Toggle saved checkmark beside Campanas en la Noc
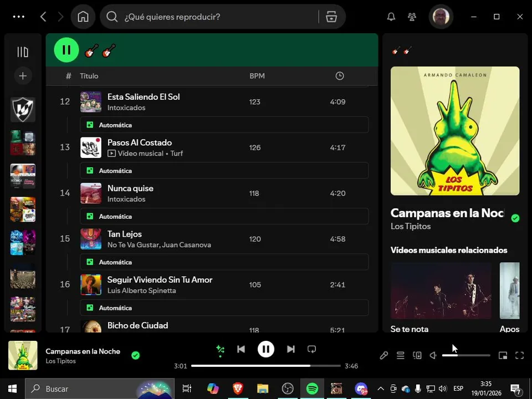The width and height of the screenshot is (532, 399). coord(515,218)
